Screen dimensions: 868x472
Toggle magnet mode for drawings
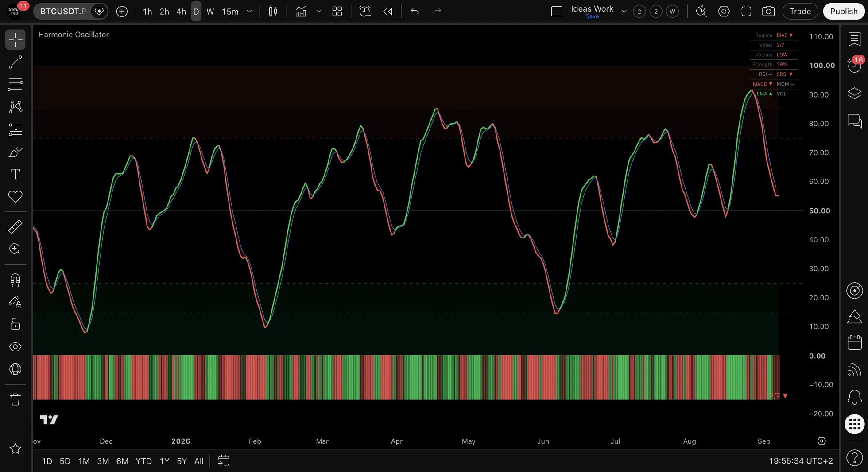point(15,280)
